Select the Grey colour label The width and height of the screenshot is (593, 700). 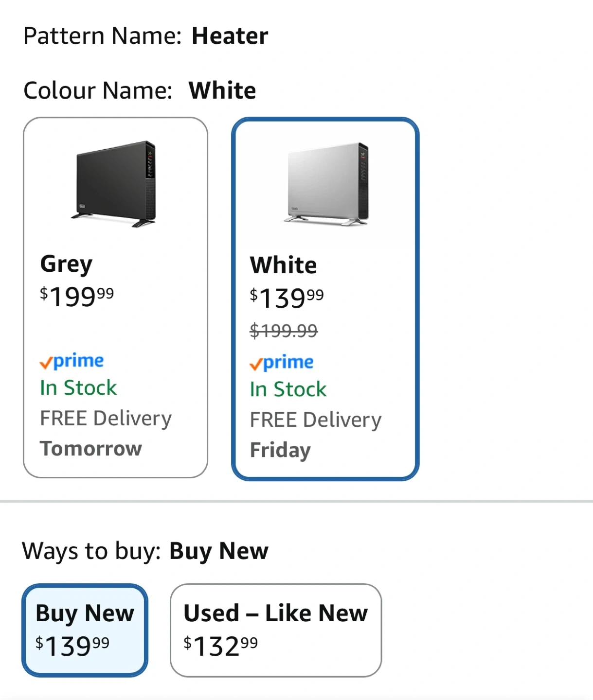click(x=66, y=264)
